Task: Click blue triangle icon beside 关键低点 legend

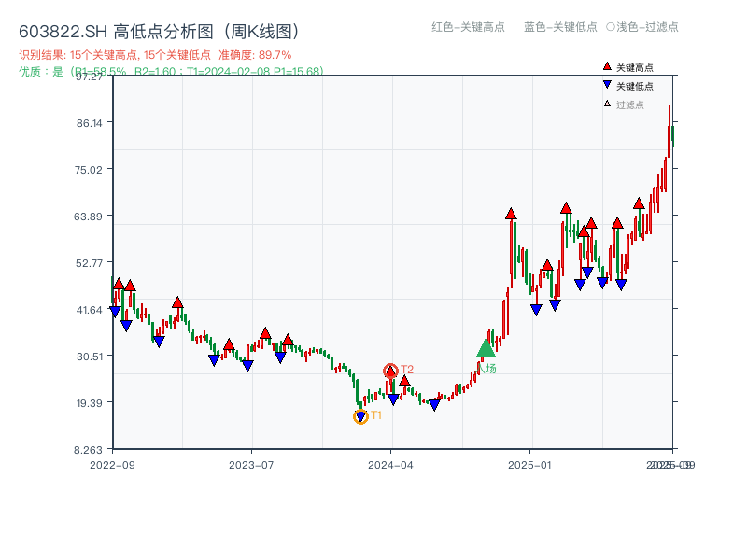Action: pos(607,85)
